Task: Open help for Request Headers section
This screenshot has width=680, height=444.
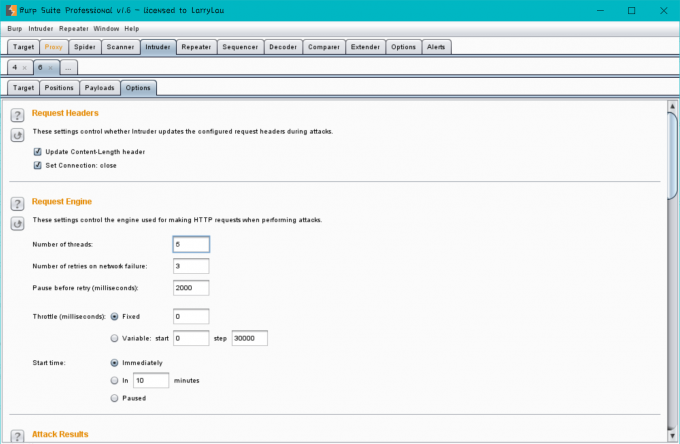Action: click(x=17, y=115)
